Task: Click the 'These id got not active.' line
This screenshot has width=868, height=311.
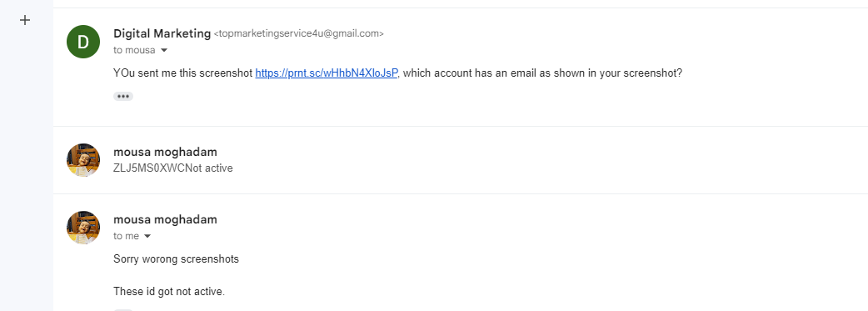Action: (169, 291)
